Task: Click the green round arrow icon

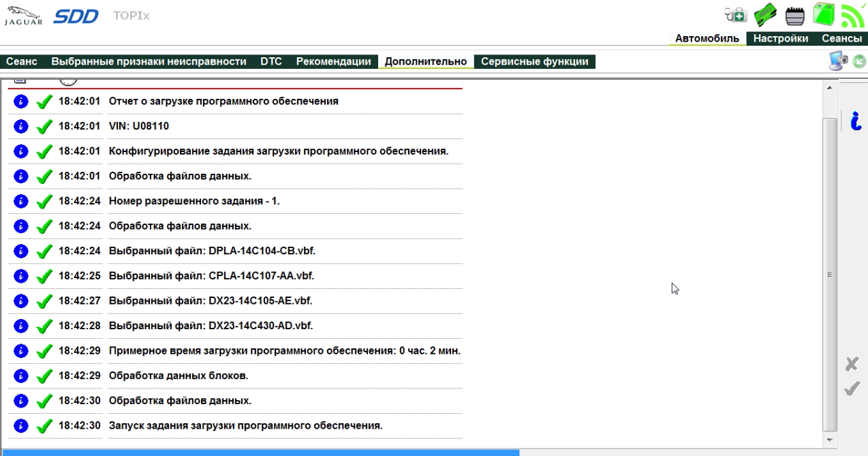Action: pyautogui.click(x=859, y=61)
